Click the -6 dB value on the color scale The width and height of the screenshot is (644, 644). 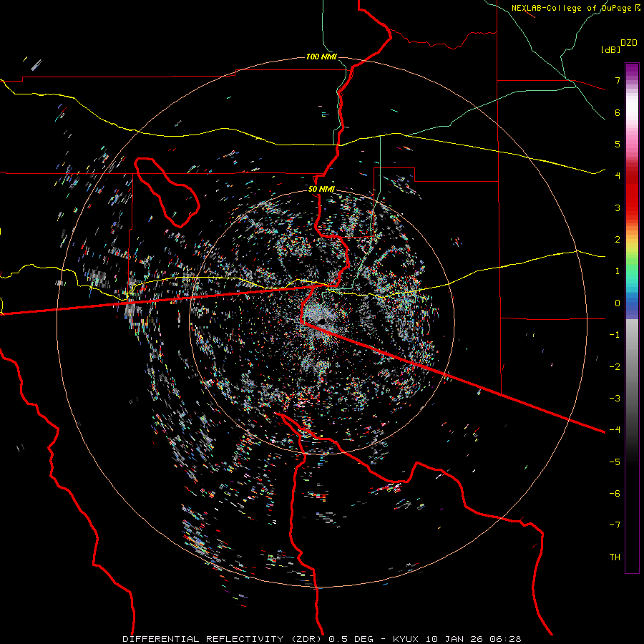coord(615,494)
